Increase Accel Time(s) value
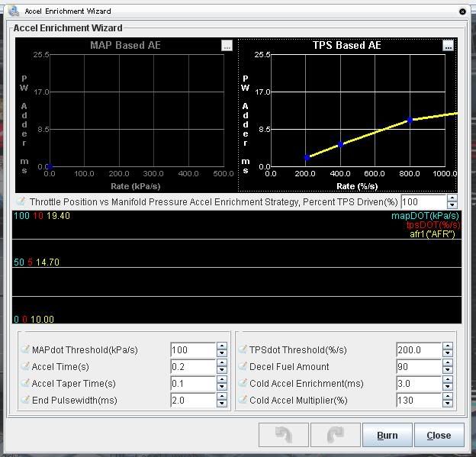 click(x=222, y=363)
